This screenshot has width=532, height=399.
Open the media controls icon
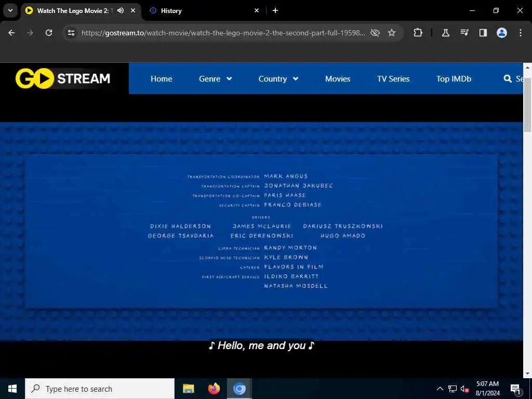point(464,33)
